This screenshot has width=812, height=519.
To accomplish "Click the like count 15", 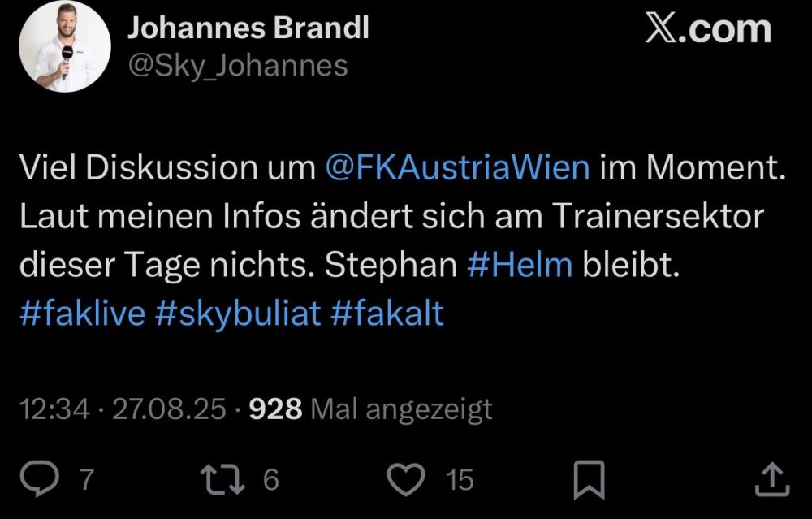I will pyautogui.click(x=460, y=480).
